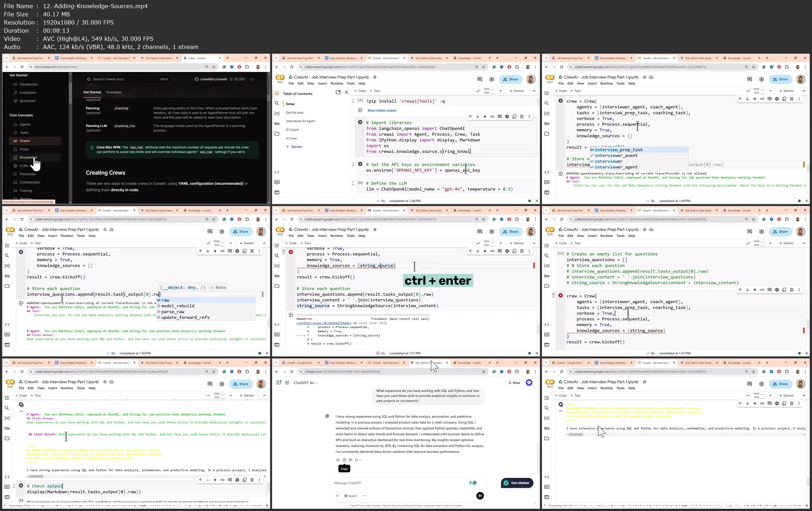Open Variables {x} icon in Table of contents frame
Viewport: 812px width, 511px height.
277,113
